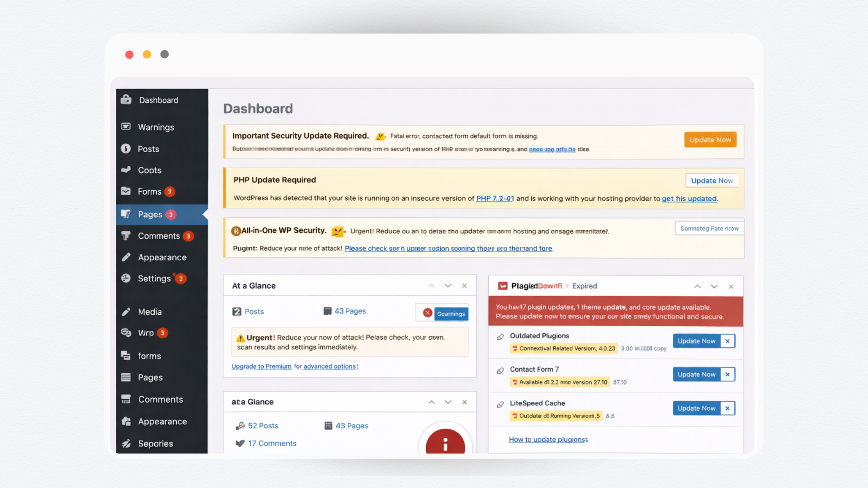The image size is (868, 488).
Task: Open How to update plugionss link
Action: 548,439
